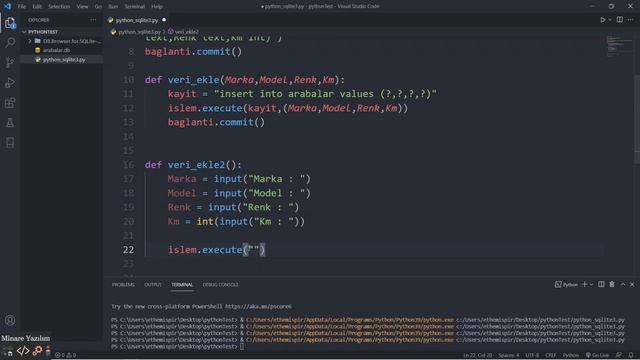Create new terminal with plus icon
640x360 pixels.
(x=584, y=284)
